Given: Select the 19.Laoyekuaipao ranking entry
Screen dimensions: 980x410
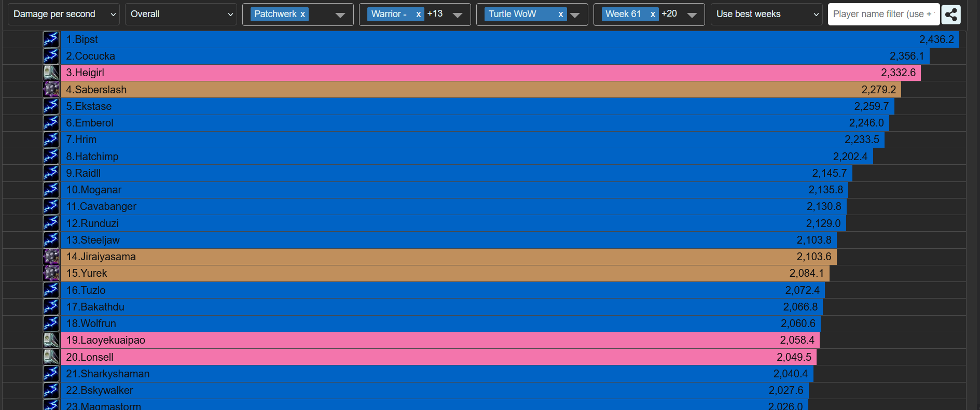Looking at the screenshot, I should click(440, 340).
